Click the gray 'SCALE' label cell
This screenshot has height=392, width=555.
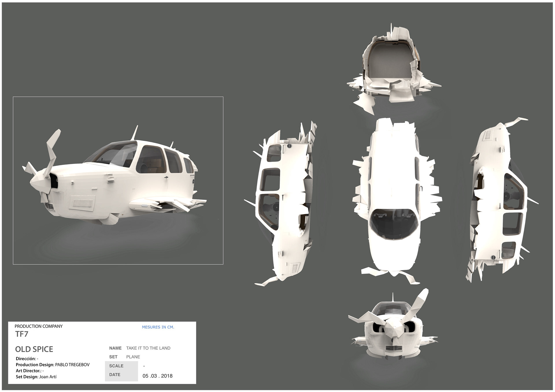click(116, 366)
